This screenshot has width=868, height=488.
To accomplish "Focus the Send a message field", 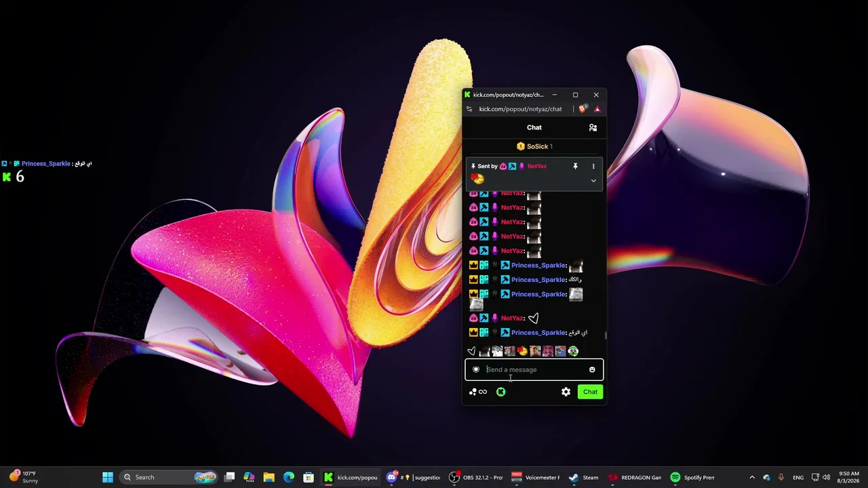I will pos(534,369).
